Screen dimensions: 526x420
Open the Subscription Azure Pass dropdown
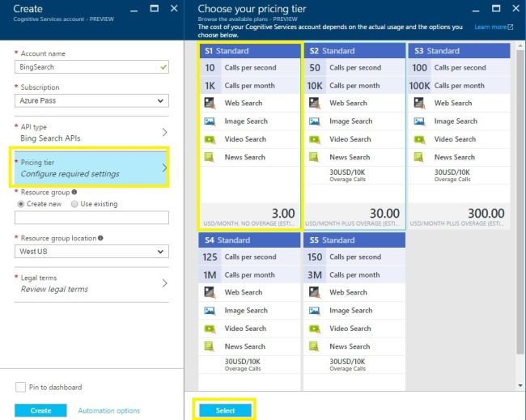click(x=91, y=100)
